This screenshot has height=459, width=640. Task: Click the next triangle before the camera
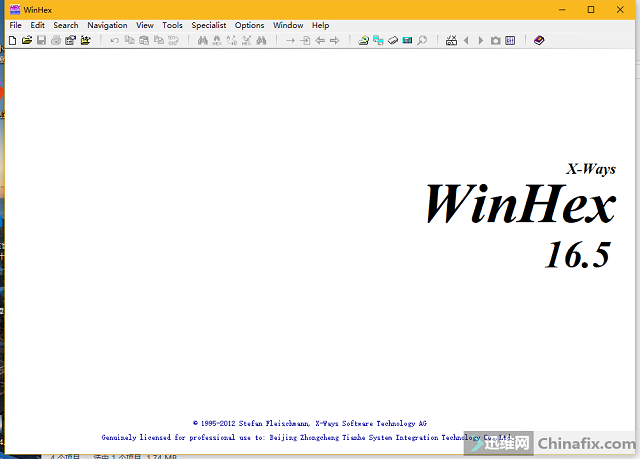481,40
